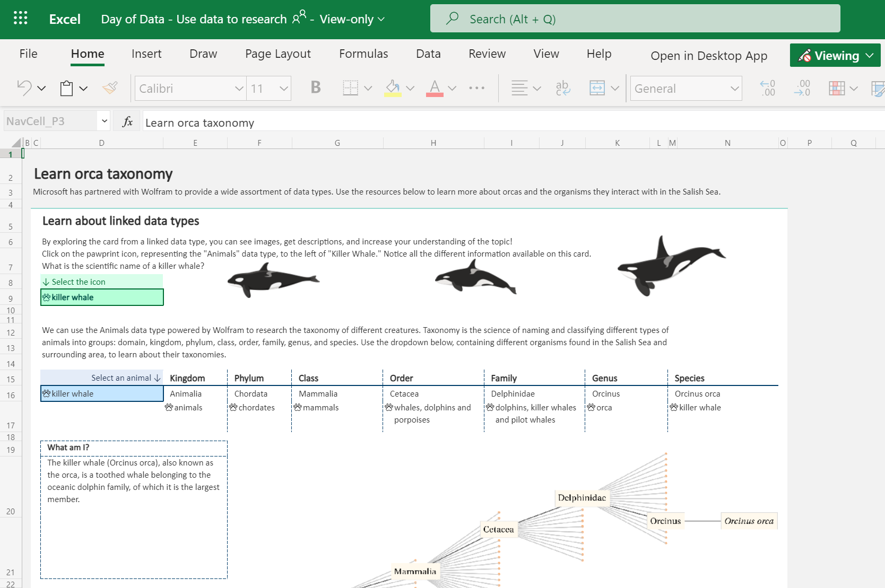Switch to the Insert tab
Screen dimensions: 885x588
146,54
